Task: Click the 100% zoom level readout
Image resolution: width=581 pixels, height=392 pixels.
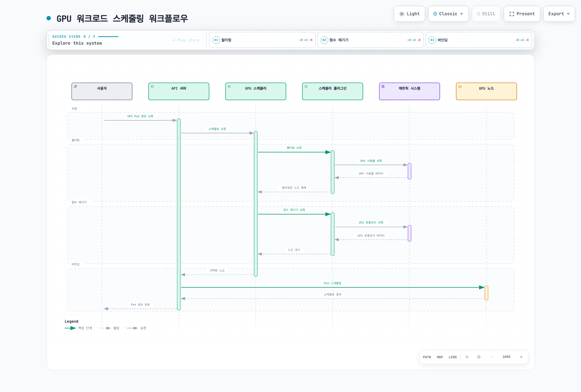Action: point(507,357)
